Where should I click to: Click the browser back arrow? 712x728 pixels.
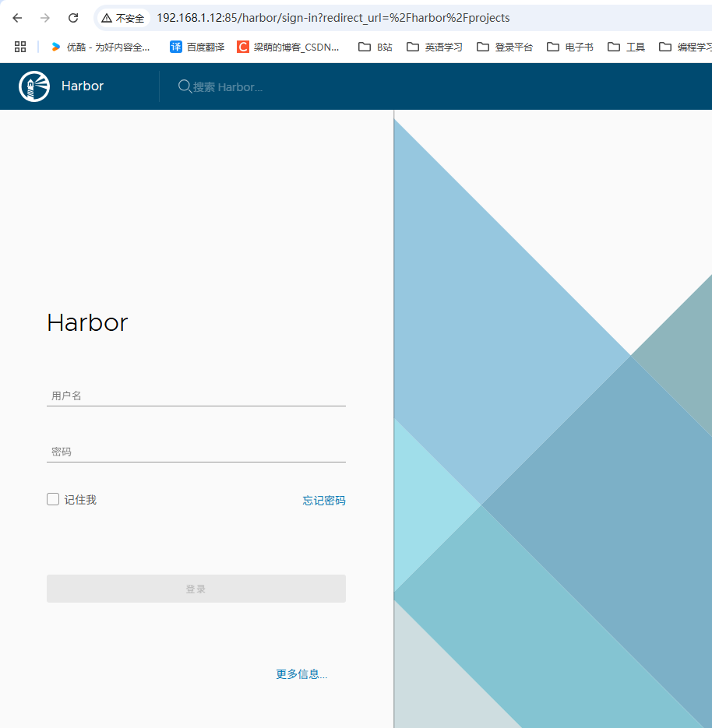pyautogui.click(x=17, y=18)
